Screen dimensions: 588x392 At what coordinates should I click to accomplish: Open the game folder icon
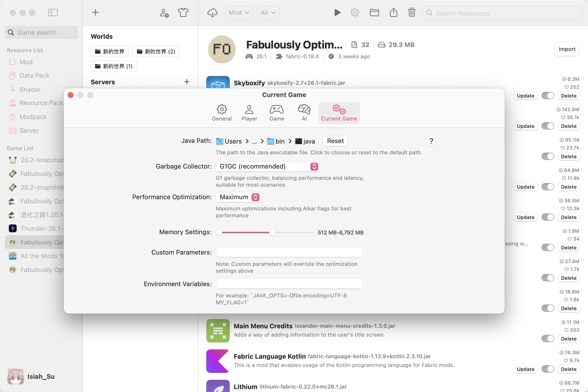374,12
